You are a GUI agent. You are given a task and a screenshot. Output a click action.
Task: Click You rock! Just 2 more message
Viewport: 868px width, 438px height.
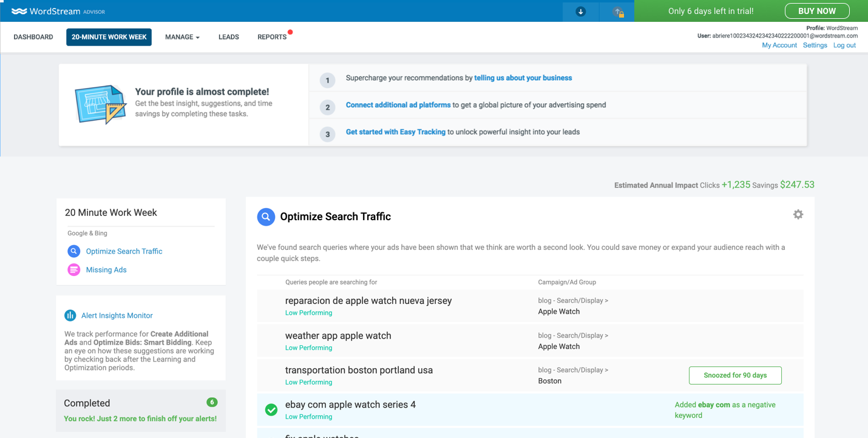[x=140, y=419]
